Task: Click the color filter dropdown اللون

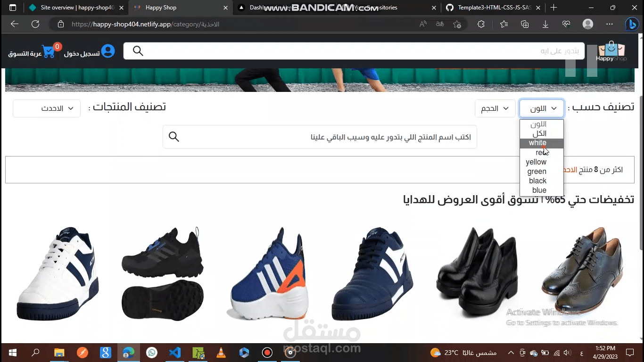Action: [x=542, y=108]
